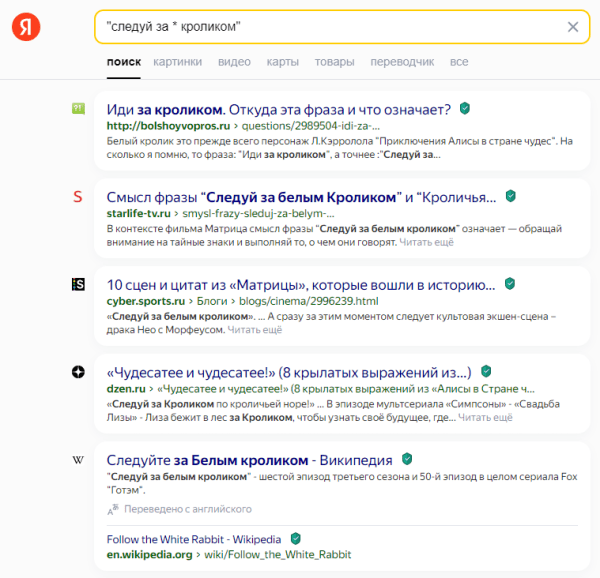The width and height of the screenshot is (600, 578).
Task: Click the bolshoyvopros.ru site favicon
Action: (x=78, y=108)
